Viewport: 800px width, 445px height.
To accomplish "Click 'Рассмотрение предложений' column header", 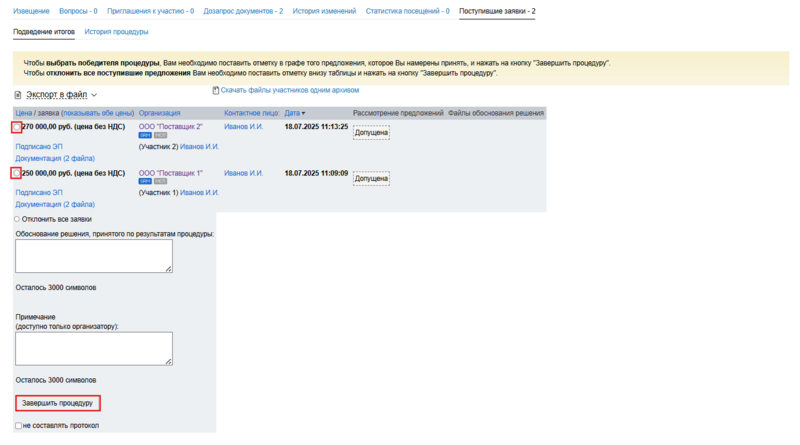I will point(398,113).
